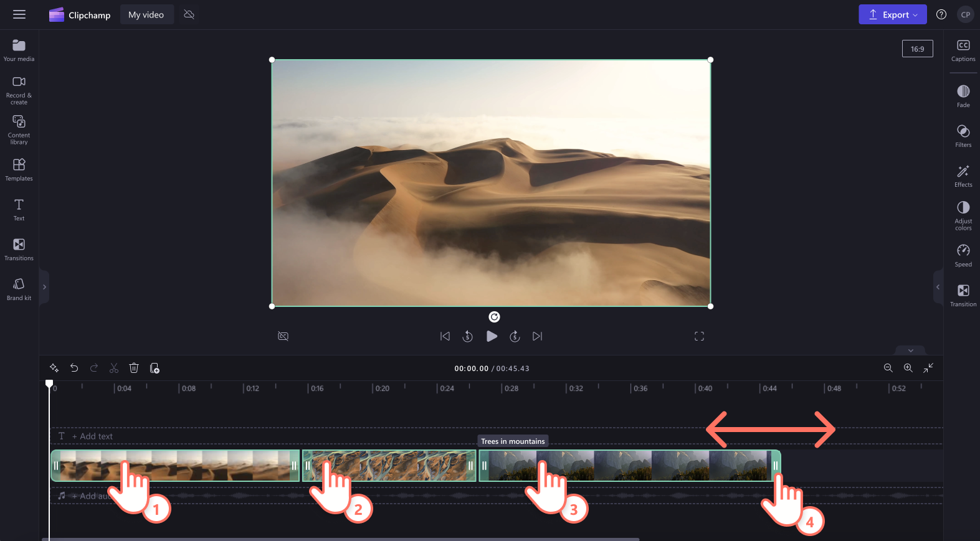
Task: Skip to the end of video
Action: 538,336
